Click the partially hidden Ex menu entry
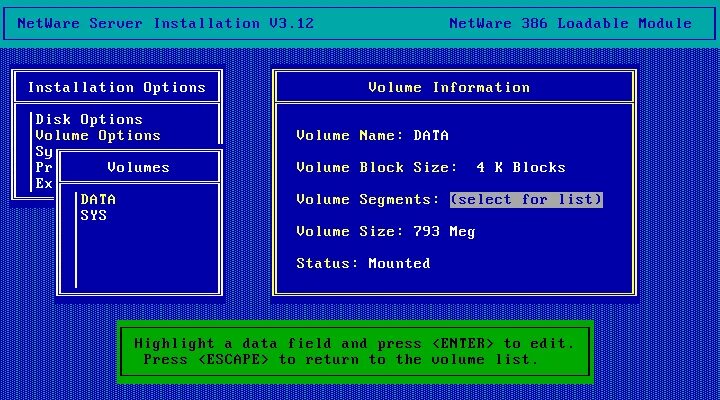The height and width of the screenshot is (400, 720). click(x=44, y=184)
